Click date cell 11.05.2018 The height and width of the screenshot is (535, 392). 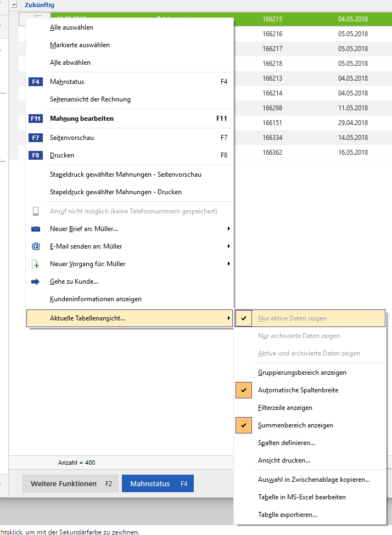click(352, 108)
